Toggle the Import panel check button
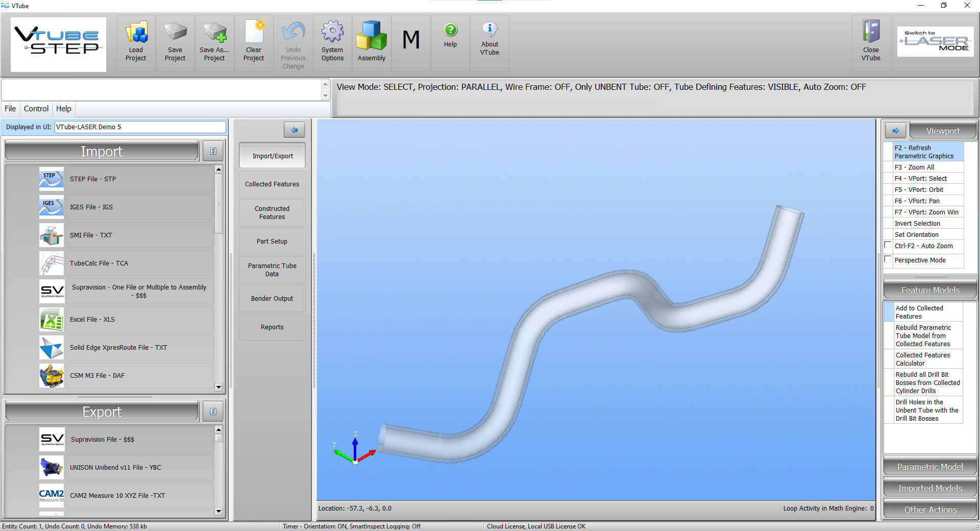This screenshot has height=531, width=980. [x=213, y=151]
